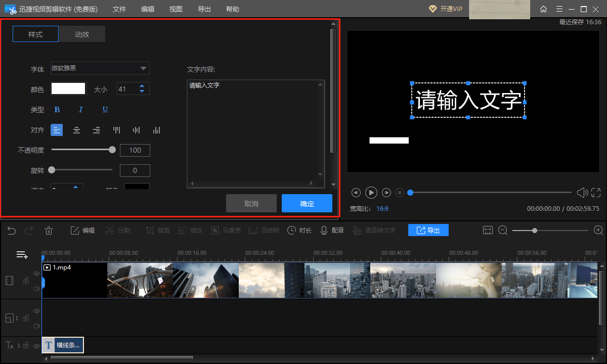
Task: Switch to the 动效 tab
Action: click(x=82, y=34)
